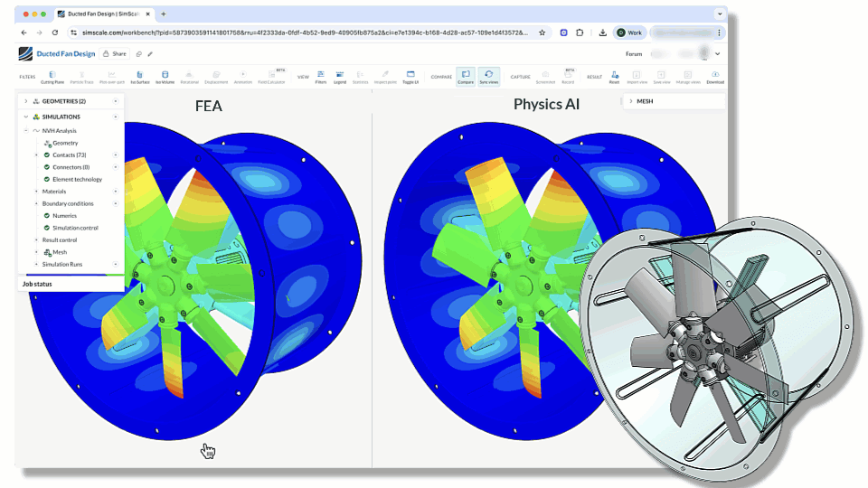The width and height of the screenshot is (868, 488).
Task: Select the Iso Surface filter
Action: click(x=139, y=77)
